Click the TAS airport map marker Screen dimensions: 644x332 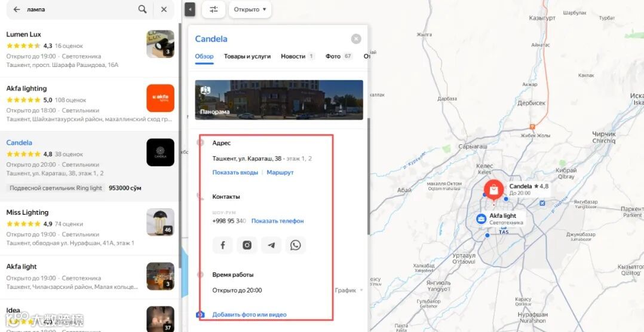click(x=504, y=230)
